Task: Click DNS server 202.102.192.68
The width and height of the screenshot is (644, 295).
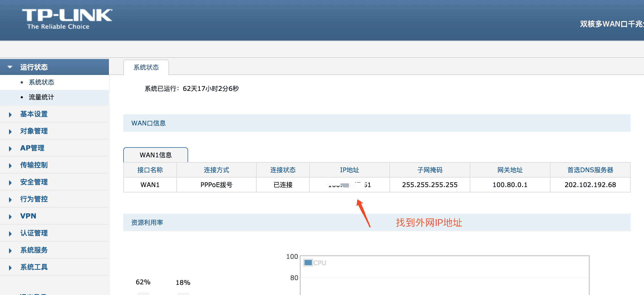Action: pyautogui.click(x=590, y=185)
